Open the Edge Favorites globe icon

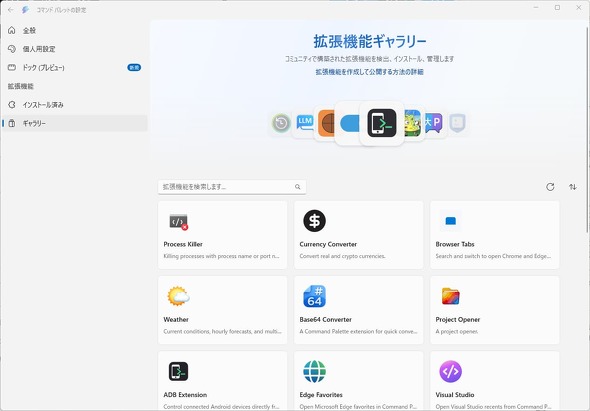pos(314,371)
